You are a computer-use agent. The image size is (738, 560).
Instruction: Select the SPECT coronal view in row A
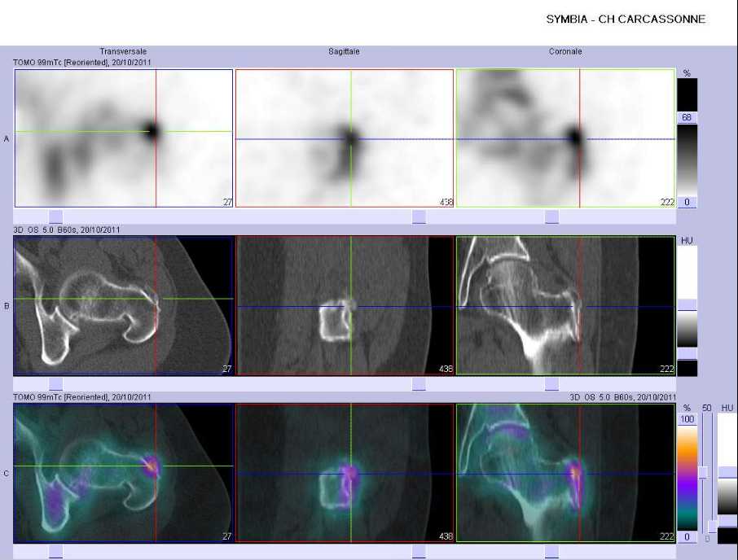[x=565, y=138]
